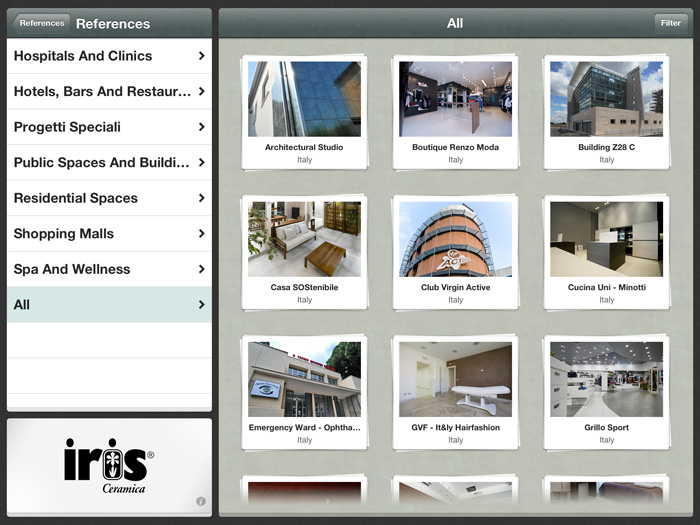This screenshot has width=700, height=525.
Task: Select Hospitals And Clinics category
Action: [109, 56]
